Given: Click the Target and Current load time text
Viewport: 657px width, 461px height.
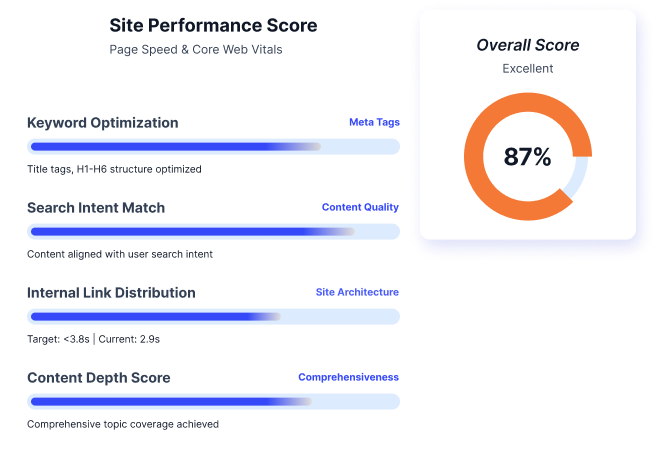Looking at the screenshot, I should click(x=93, y=339).
